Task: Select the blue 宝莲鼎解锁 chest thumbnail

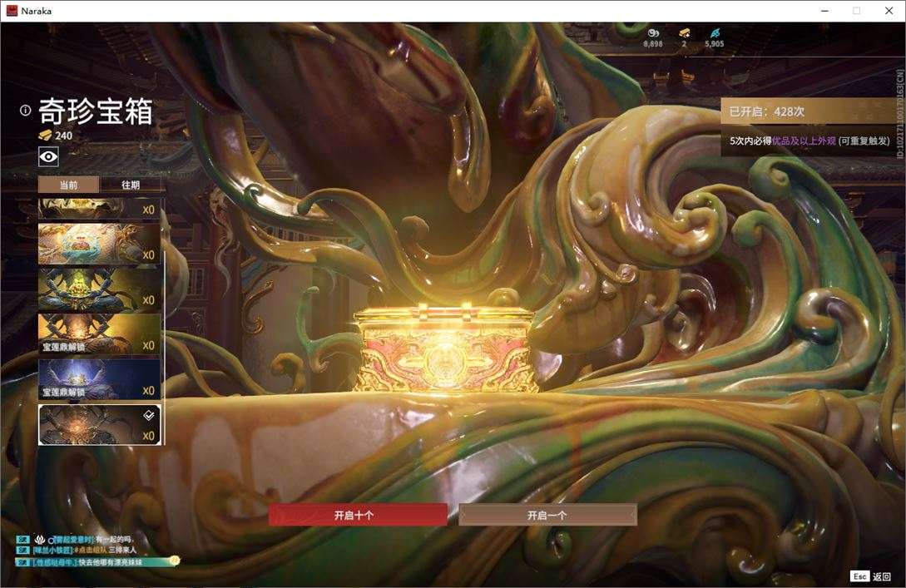Action: [x=99, y=379]
